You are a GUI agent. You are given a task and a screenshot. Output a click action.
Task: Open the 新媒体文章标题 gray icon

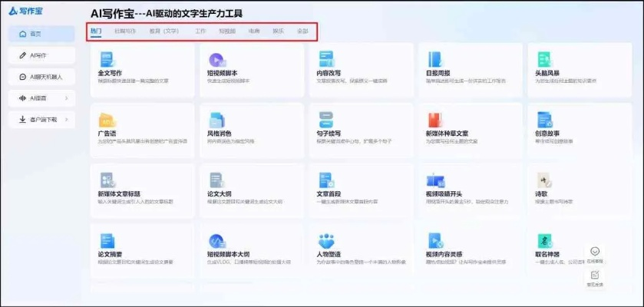coord(108,180)
